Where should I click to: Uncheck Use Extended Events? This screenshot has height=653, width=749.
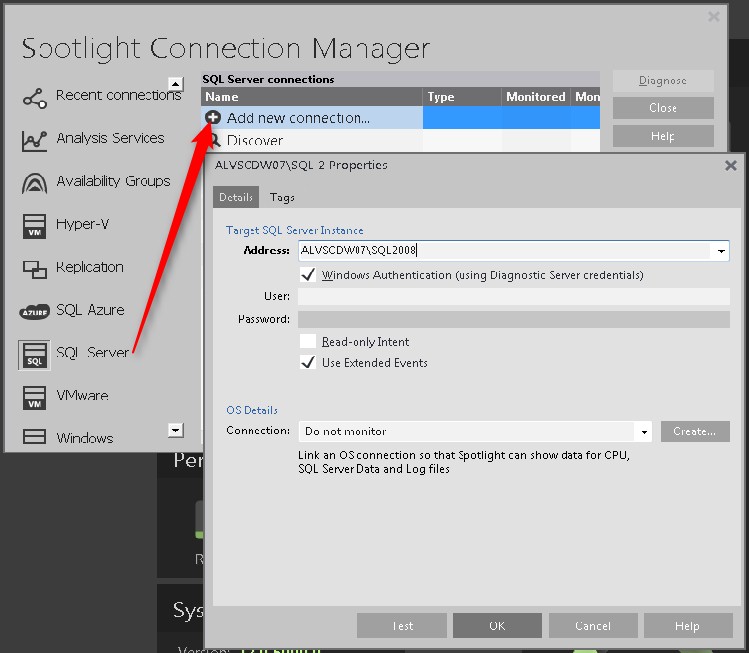[x=308, y=363]
